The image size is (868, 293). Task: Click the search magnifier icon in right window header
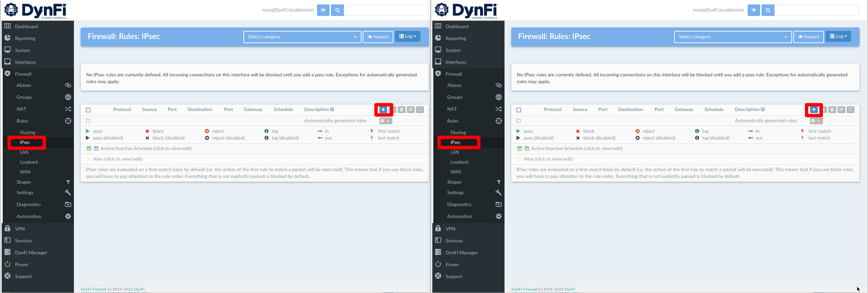pyautogui.click(x=768, y=10)
